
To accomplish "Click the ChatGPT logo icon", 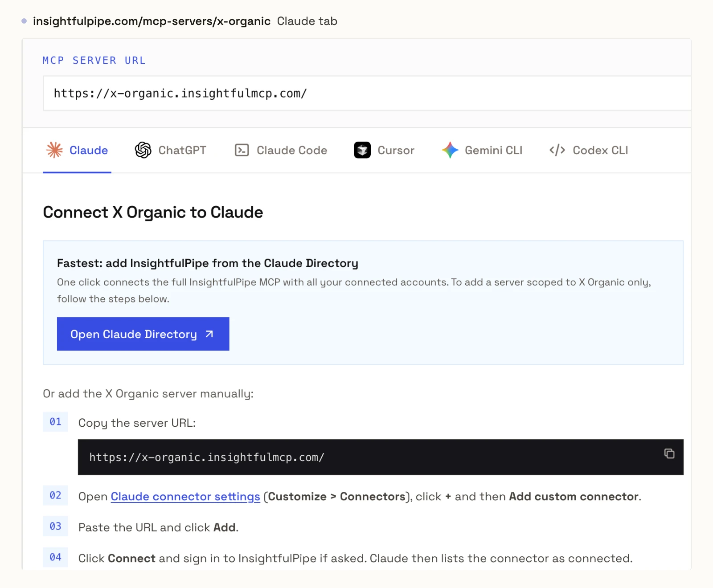I will 143,150.
